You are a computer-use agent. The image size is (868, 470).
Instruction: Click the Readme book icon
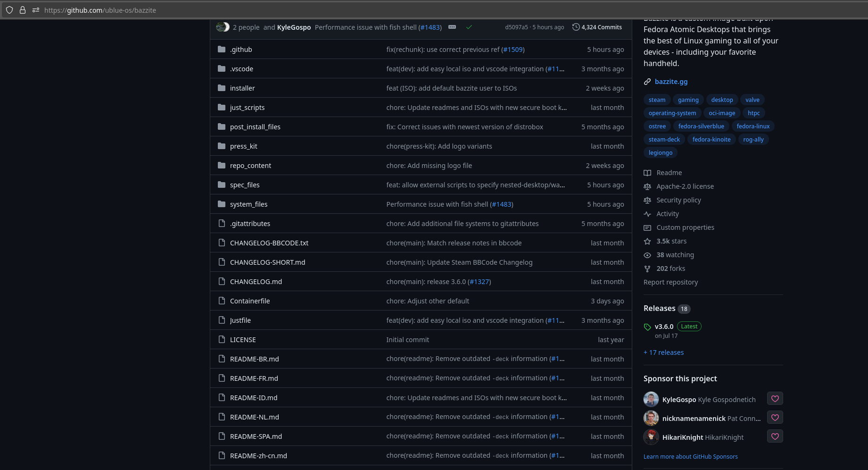click(647, 173)
